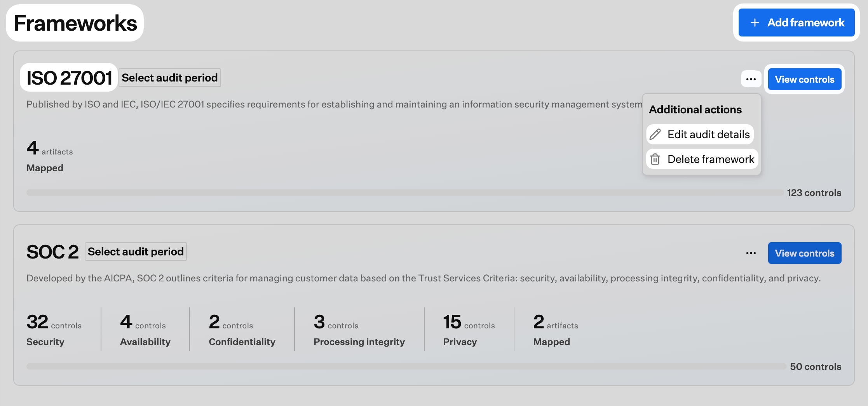Choose Edit audit details menu entry
This screenshot has height=406, width=868.
[x=700, y=134]
